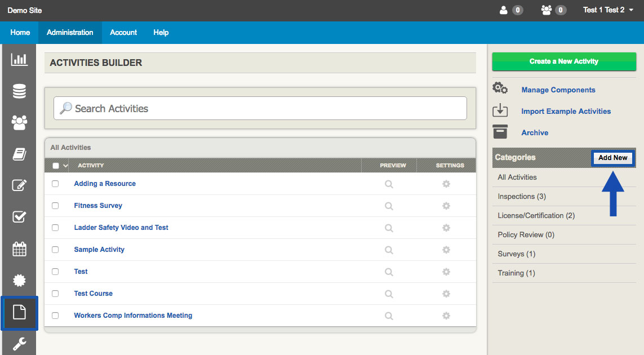Screen dimensions: 644x355
Task: Open the bar chart reports sidebar icon
Action: [19, 59]
